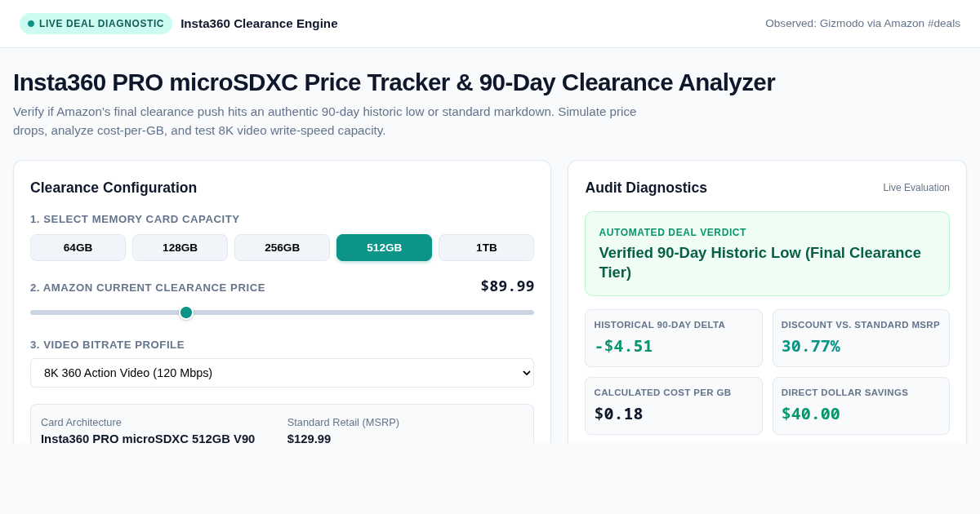Click the clearance price slider thumb
Screen dimensions: 980x514
click(x=186, y=312)
